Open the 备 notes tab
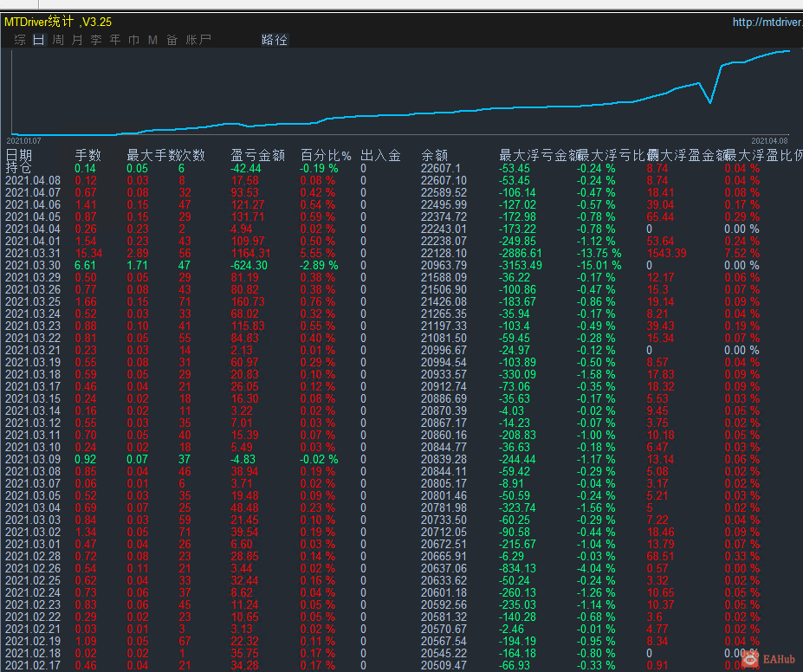This screenshot has height=672, width=803. click(x=172, y=40)
